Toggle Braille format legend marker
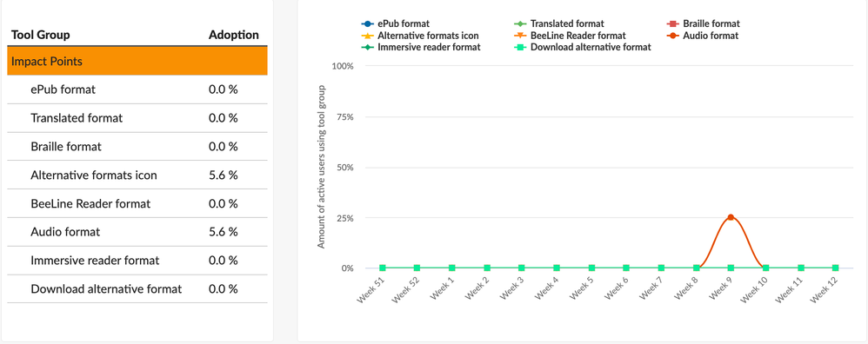Screen dimensions: 868x344 (671, 23)
